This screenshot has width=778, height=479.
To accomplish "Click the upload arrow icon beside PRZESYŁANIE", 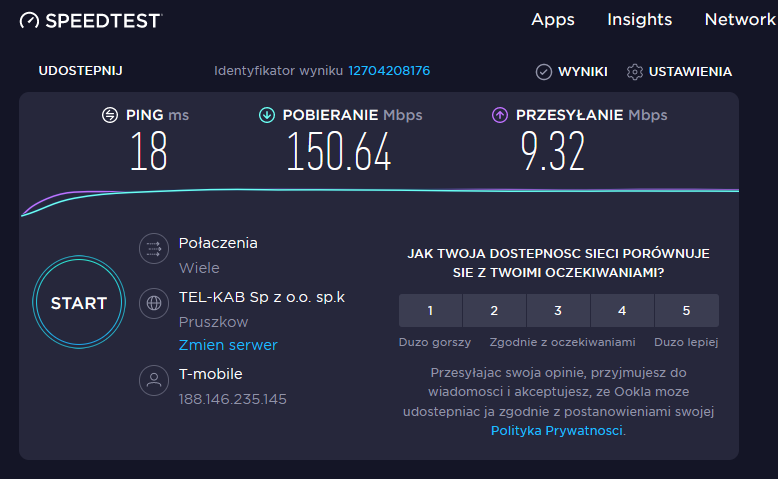I will 500,115.
